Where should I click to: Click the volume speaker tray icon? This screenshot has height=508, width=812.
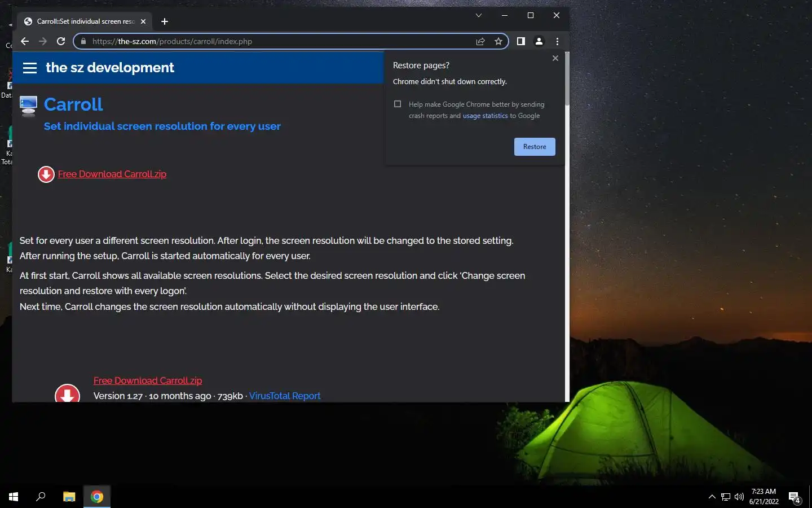coord(739,497)
